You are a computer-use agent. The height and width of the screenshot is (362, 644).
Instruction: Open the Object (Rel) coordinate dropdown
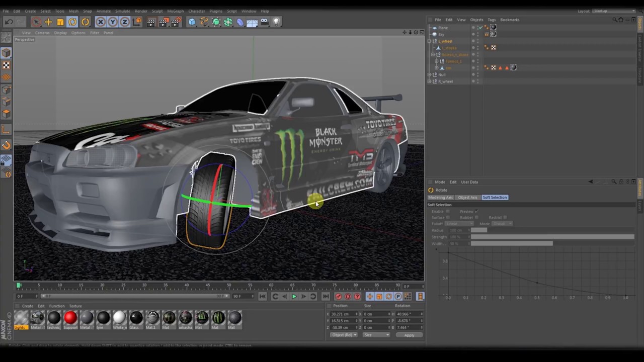coord(344,335)
